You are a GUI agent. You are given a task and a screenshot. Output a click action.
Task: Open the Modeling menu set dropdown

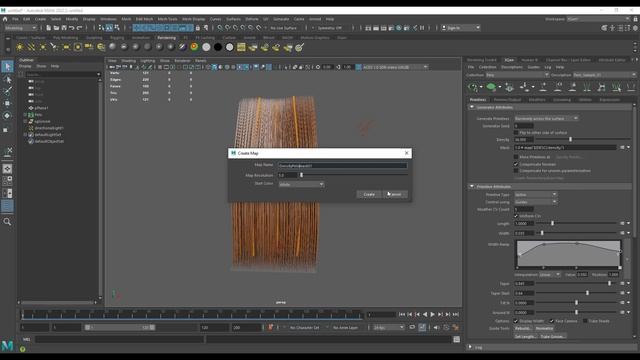click(20, 28)
